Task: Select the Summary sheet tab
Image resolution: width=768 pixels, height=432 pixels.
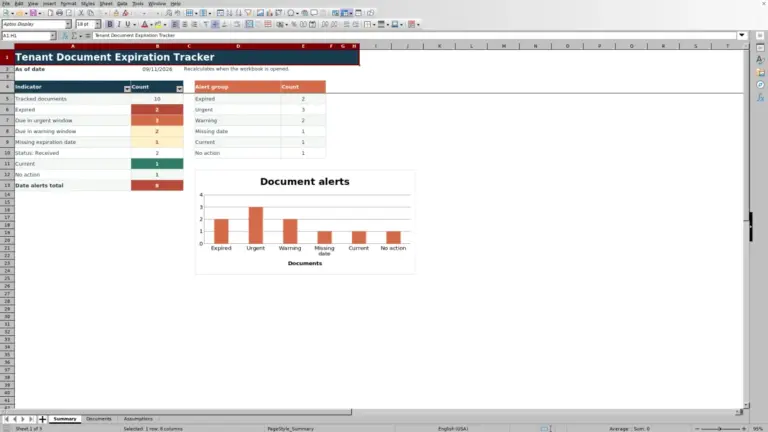Action: coord(65,419)
